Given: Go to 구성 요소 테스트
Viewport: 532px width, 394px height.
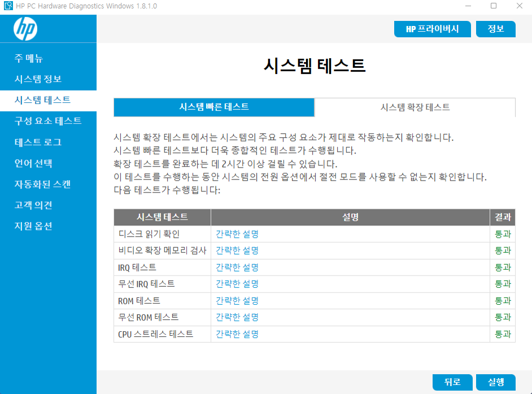Looking at the screenshot, I should click(48, 121).
